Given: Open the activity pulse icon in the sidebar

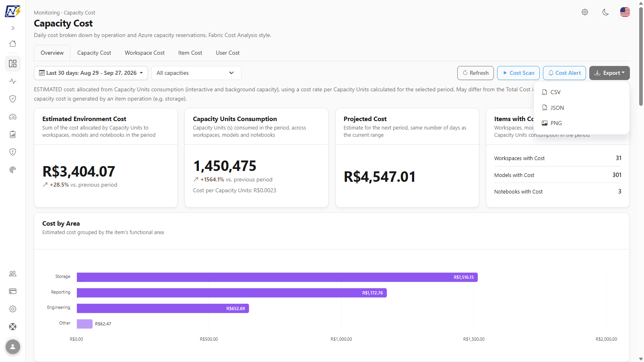Looking at the screenshot, I should coord(13,81).
